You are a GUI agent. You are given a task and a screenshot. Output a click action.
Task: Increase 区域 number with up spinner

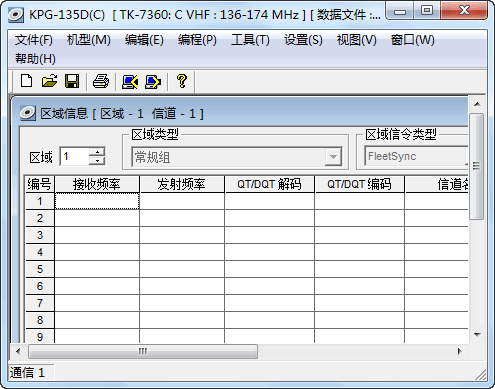tap(97, 152)
